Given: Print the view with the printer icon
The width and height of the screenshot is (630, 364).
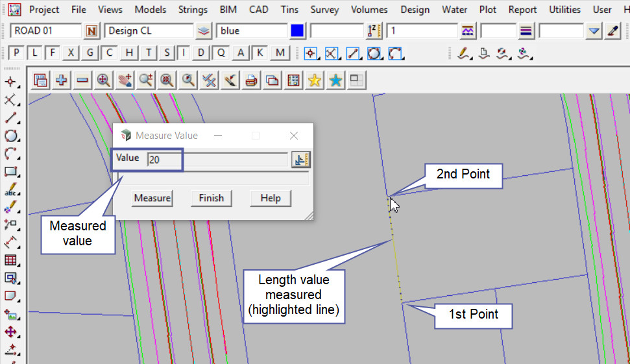Looking at the screenshot, I should (x=251, y=80).
